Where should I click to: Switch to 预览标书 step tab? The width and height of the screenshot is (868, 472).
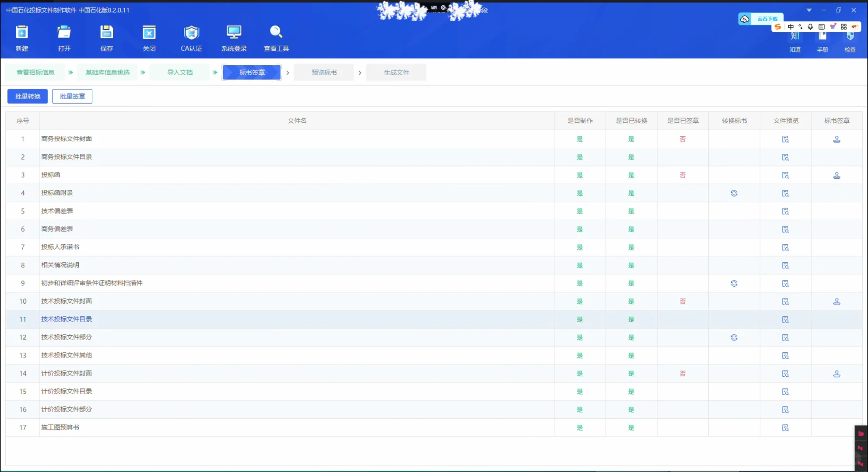(x=324, y=73)
